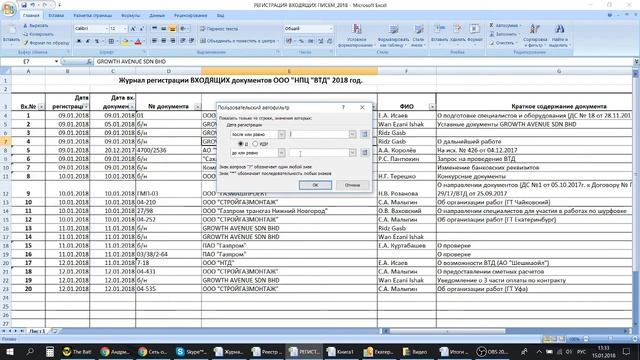Open second value dropdown in autofilter dialog
The image size is (640, 360).
click(352, 153)
